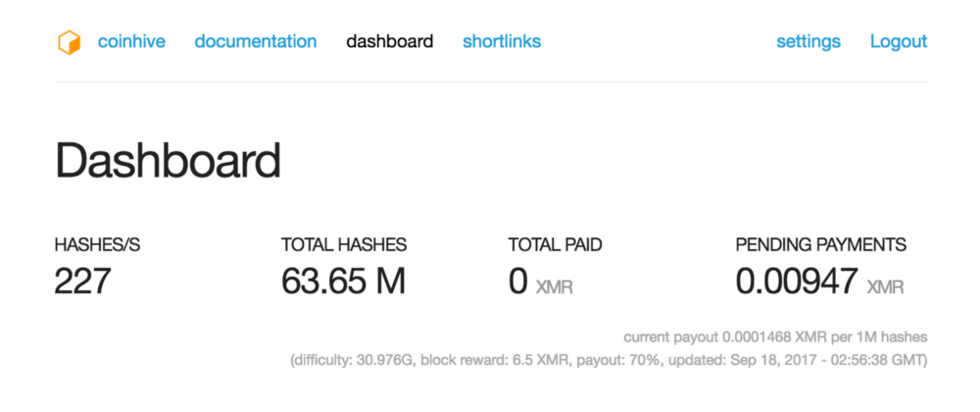Open the coinhive home link
The image size is (980, 412).
[131, 42]
